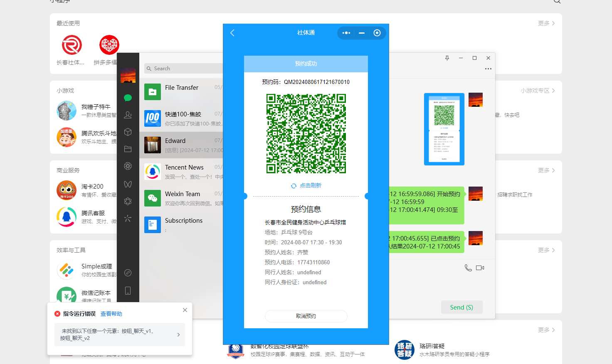Pin the WeChat window on top

447,58
